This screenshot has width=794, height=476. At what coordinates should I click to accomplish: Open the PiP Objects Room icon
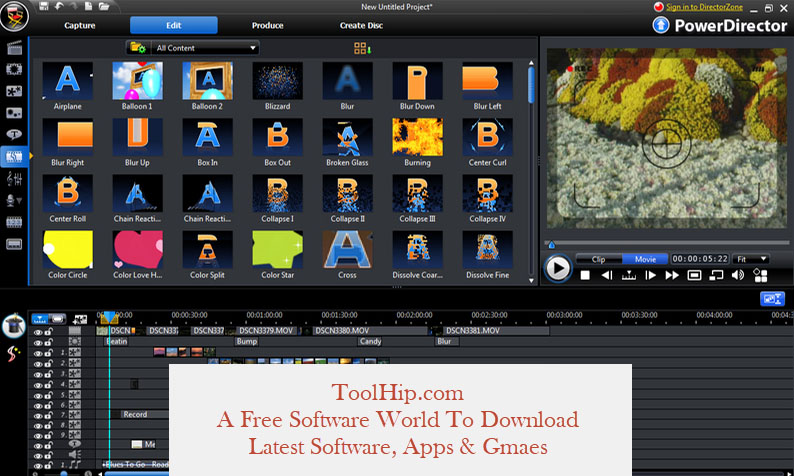(x=14, y=91)
